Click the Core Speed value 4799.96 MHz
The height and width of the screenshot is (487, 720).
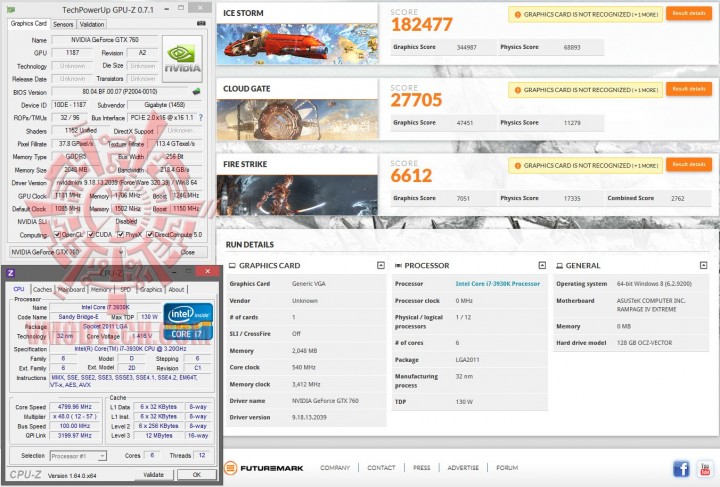[74, 407]
